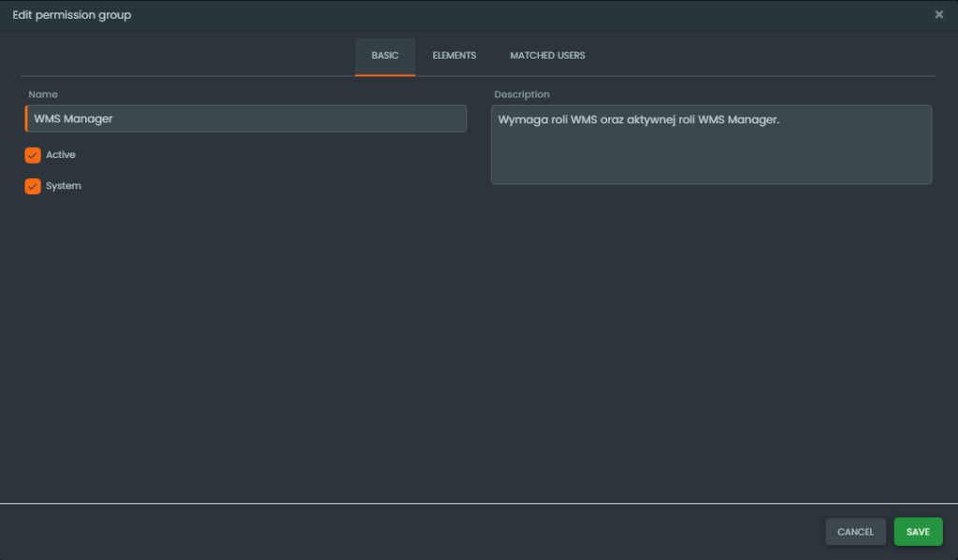Click the Active checkbox label text
Viewport: 958px width, 560px height.
tap(61, 155)
